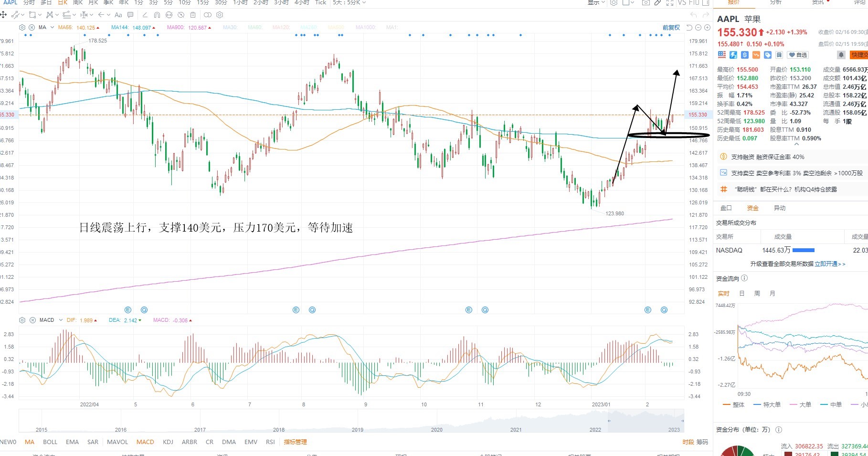Add a comment bubble annotation
The image size is (868, 456).
[x=130, y=15]
